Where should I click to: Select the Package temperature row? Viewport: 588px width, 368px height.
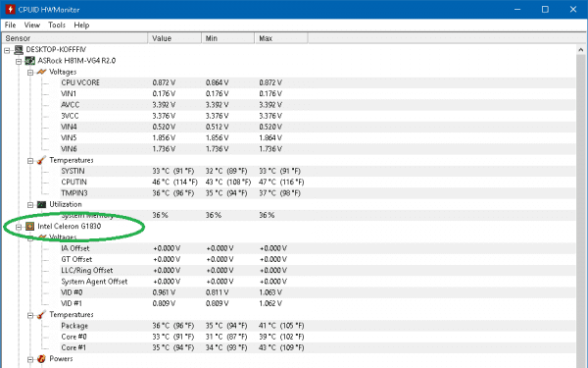click(318, 326)
